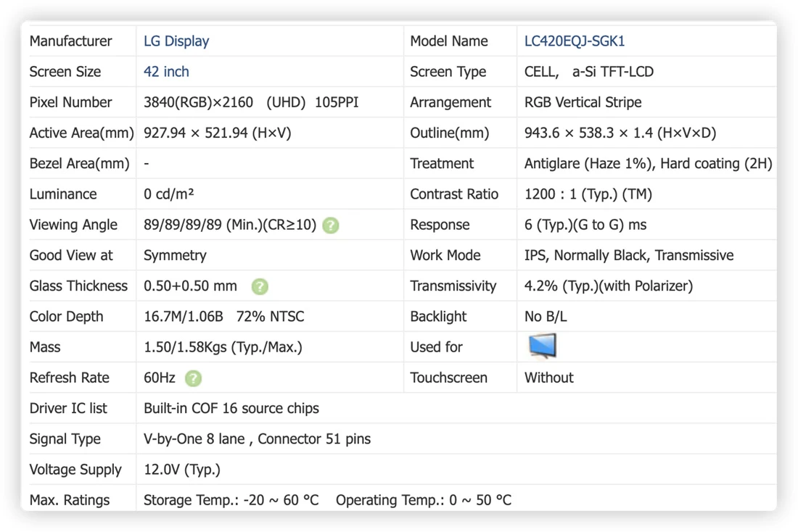The image size is (798, 532).
Task: Click the Work Mode value IPS Normally Black
Action: click(x=628, y=255)
